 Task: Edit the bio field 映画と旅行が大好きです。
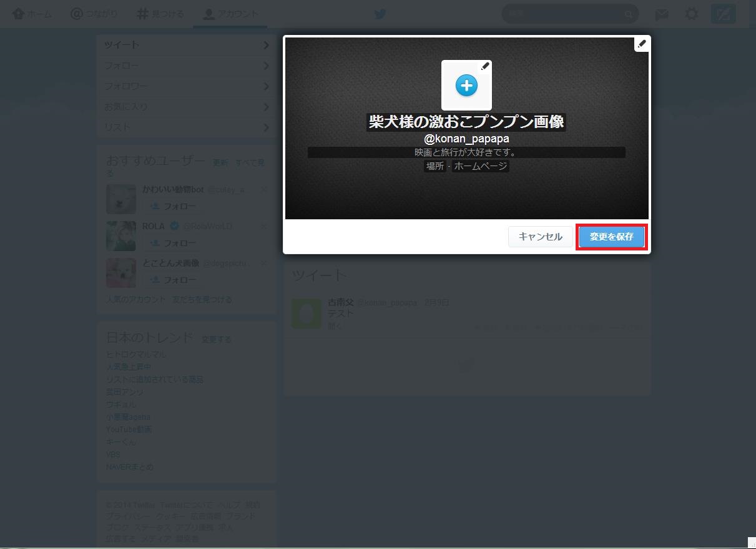tap(466, 152)
